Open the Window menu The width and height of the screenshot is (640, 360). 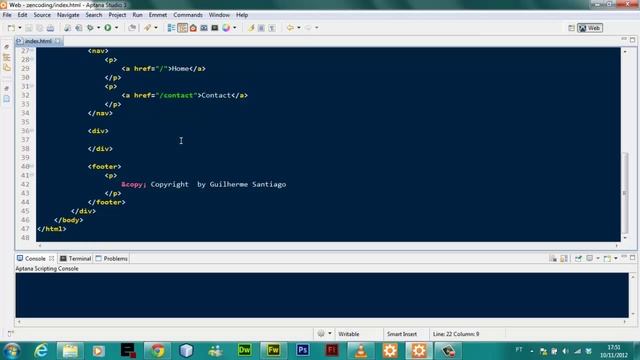click(219, 15)
